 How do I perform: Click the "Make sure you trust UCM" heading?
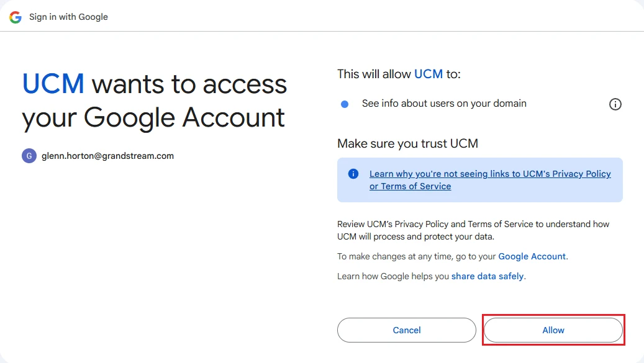pyautogui.click(x=407, y=143)
